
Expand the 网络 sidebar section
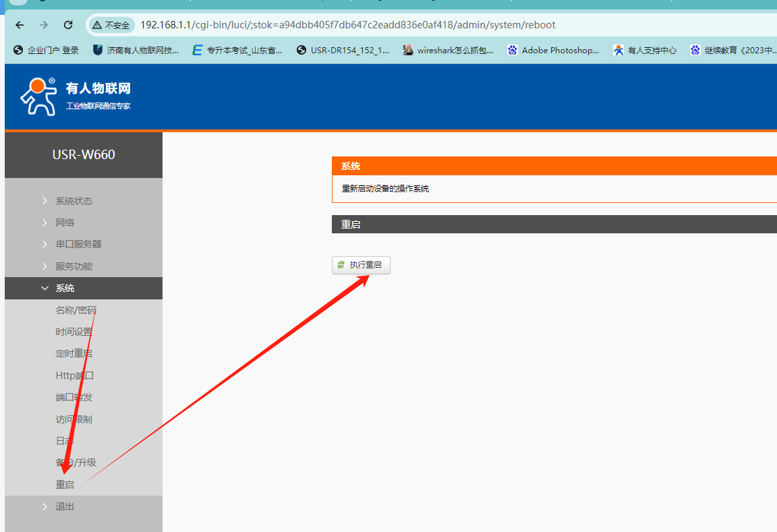pyautogui.click(x=65, y=223)
